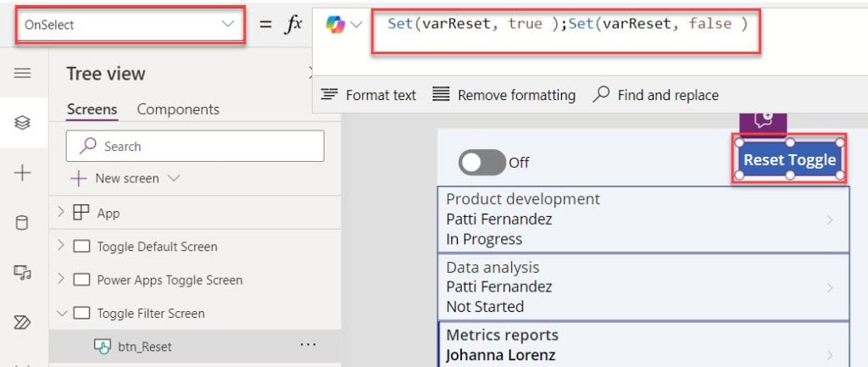
Task: Click the Data analysis title
Action: point(492,267)
